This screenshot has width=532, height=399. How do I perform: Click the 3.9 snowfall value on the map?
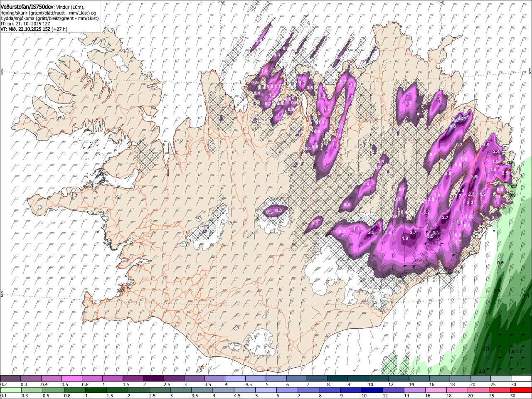point(474,177)
